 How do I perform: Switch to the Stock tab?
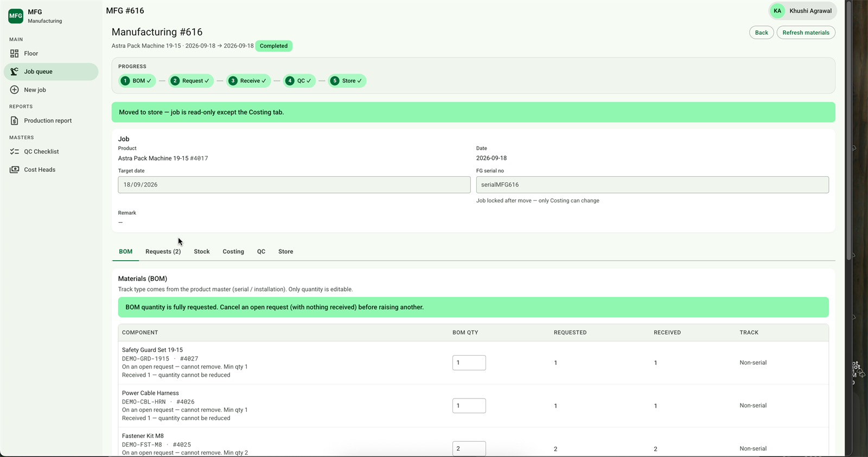coord(202,252)
